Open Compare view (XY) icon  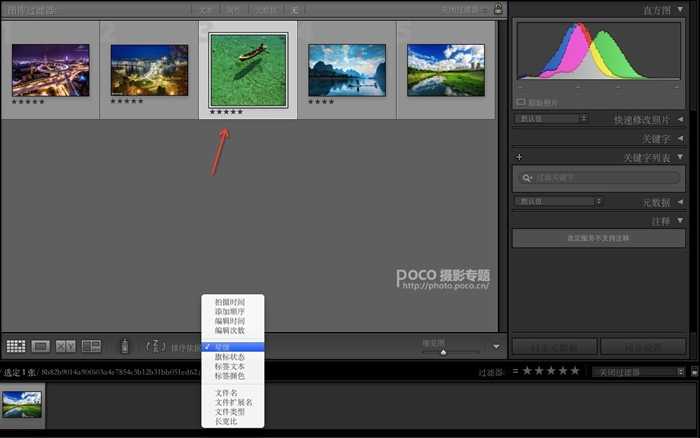pos(66,346)
